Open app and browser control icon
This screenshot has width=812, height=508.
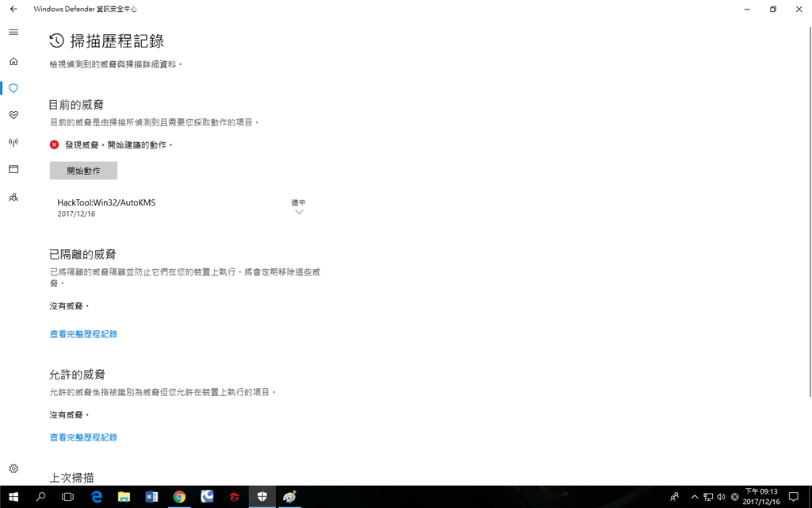[13, 169]
